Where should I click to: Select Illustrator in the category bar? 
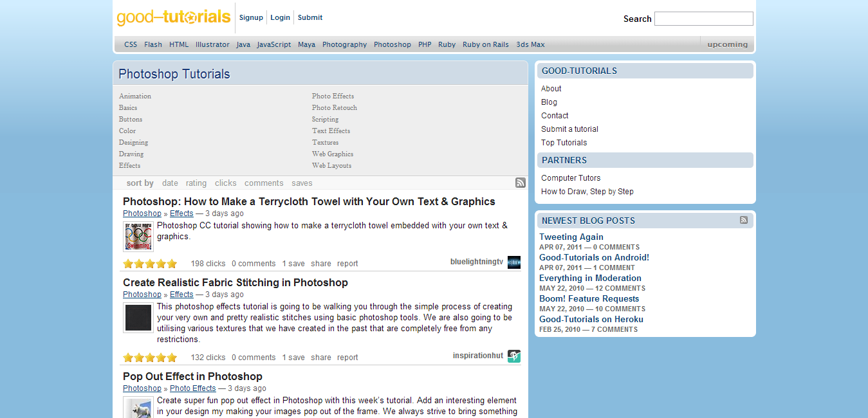point(212,44)
